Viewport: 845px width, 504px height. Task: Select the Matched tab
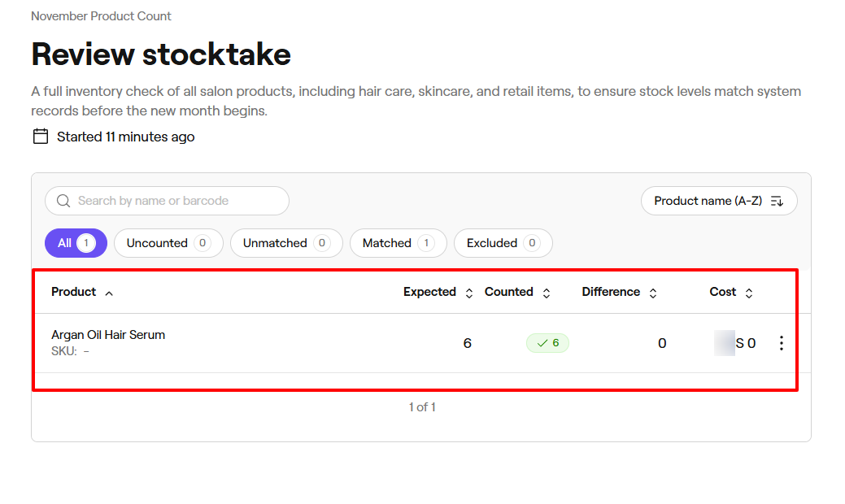[x=399, y=243]
